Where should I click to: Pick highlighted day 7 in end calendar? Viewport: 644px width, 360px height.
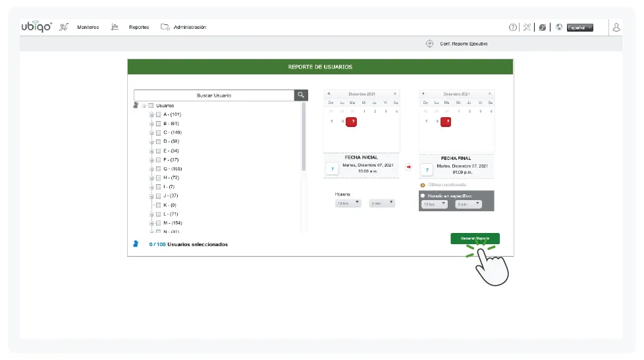[446, 122]
